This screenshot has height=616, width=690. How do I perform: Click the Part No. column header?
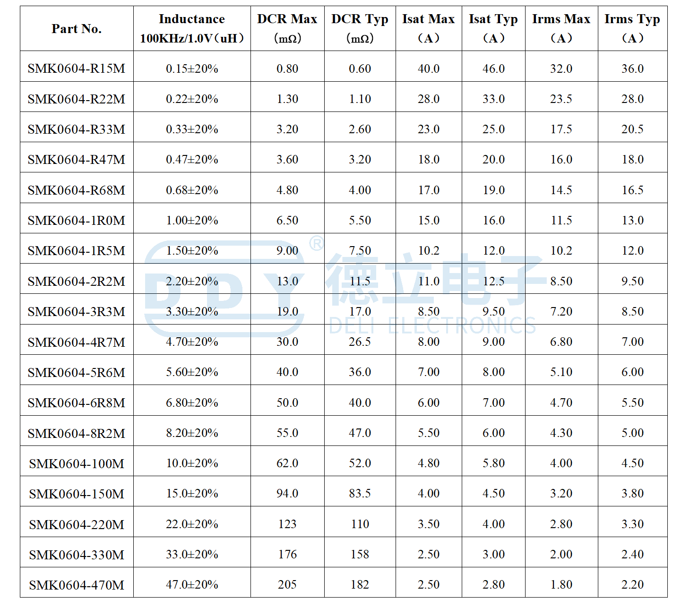(x=77, y=28)
